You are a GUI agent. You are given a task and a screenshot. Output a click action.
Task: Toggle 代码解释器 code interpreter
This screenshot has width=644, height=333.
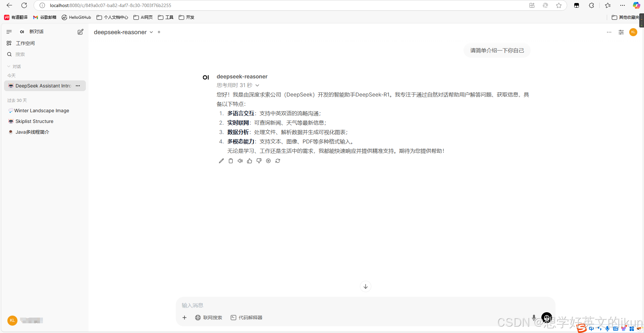[x=247, y=318]
